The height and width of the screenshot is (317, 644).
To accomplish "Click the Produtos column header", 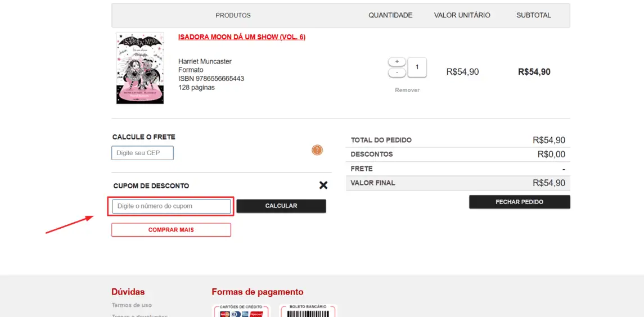I will point(233,16).
